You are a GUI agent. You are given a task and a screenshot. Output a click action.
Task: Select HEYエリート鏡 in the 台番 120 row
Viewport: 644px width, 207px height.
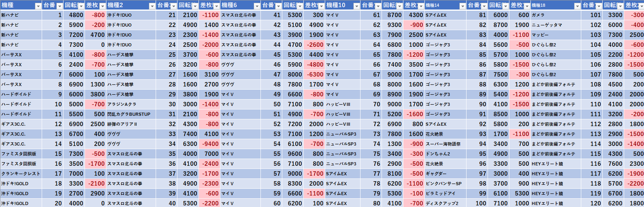(556, 203)
